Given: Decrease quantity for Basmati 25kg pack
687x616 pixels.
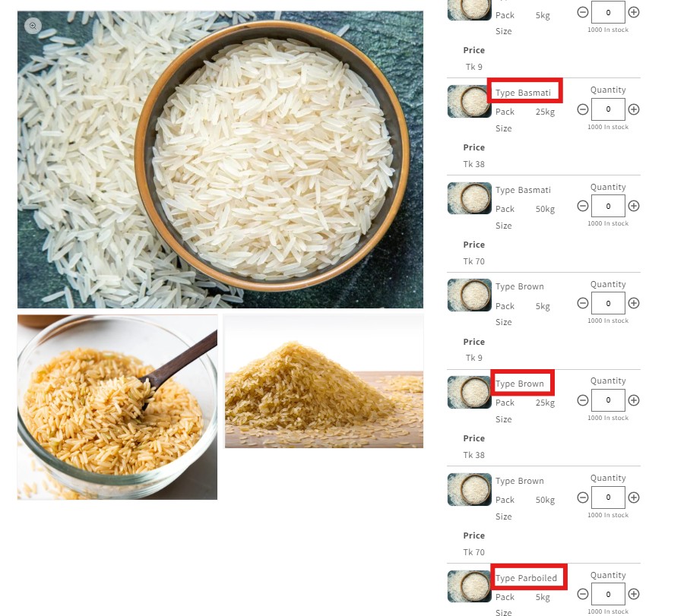Looking at the screenshot, I should pyautogui.click(x=583, y=109).
